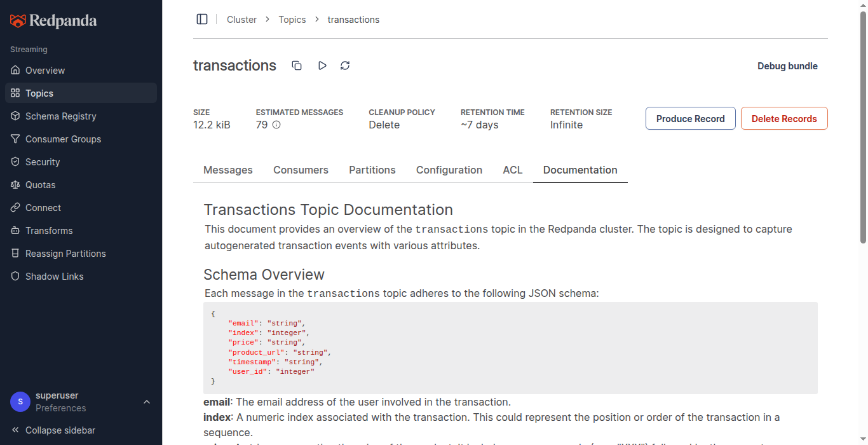Image resolution: width=868 pixels, height=445 pixels.
Task: Open the Partitions tab
Action: 372,170
